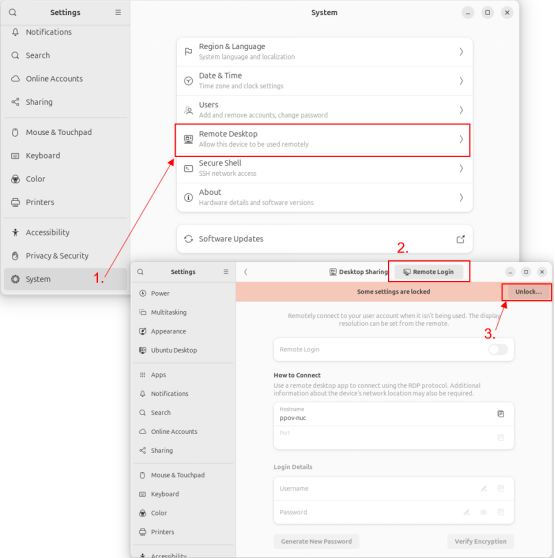The height and width of the screenshot is (558, 555).
Task: Expand About row chevron
Action: [461, 198]
